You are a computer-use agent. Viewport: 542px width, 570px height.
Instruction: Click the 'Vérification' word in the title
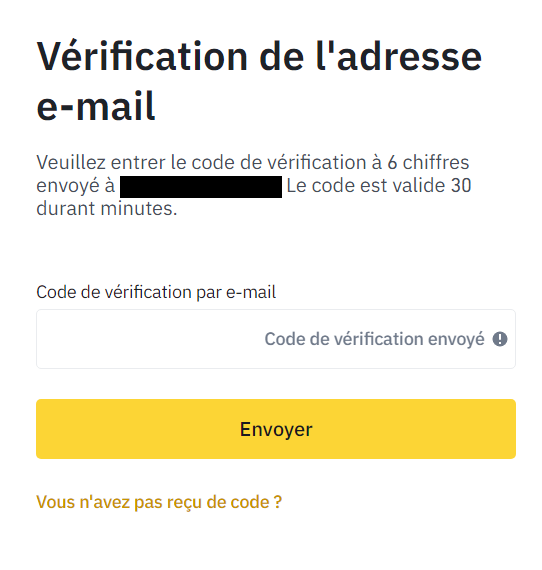coord(142,56)
